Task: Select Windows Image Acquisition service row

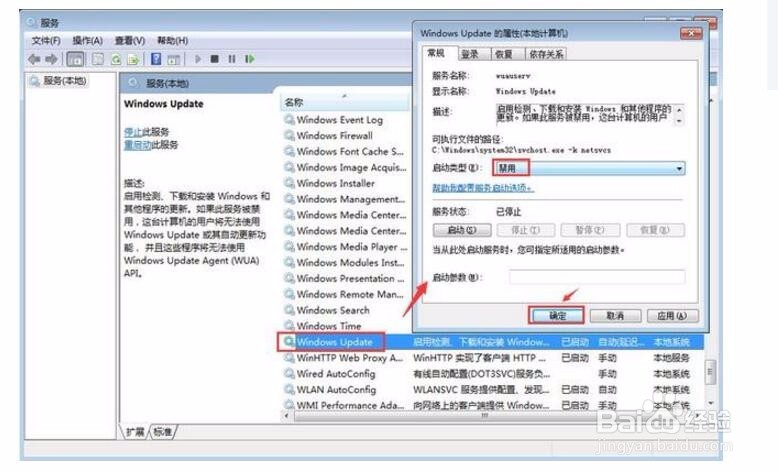Action: 351,167
